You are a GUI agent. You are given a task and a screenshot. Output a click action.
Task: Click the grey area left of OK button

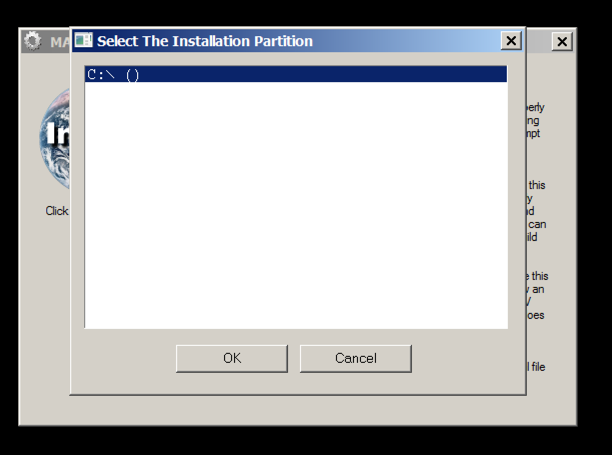125,360
